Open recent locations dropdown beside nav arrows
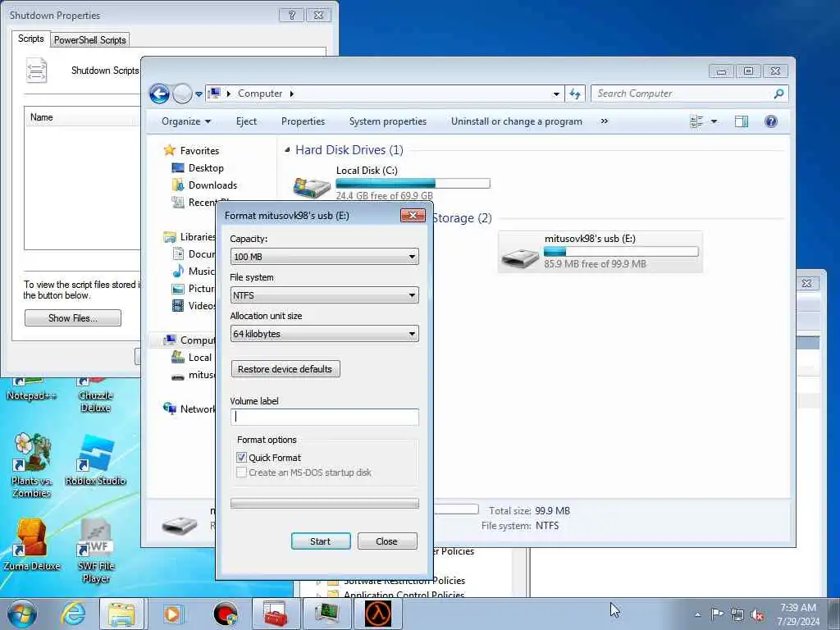The width and height of the screenshot is (840, 630). pos(199,94)
